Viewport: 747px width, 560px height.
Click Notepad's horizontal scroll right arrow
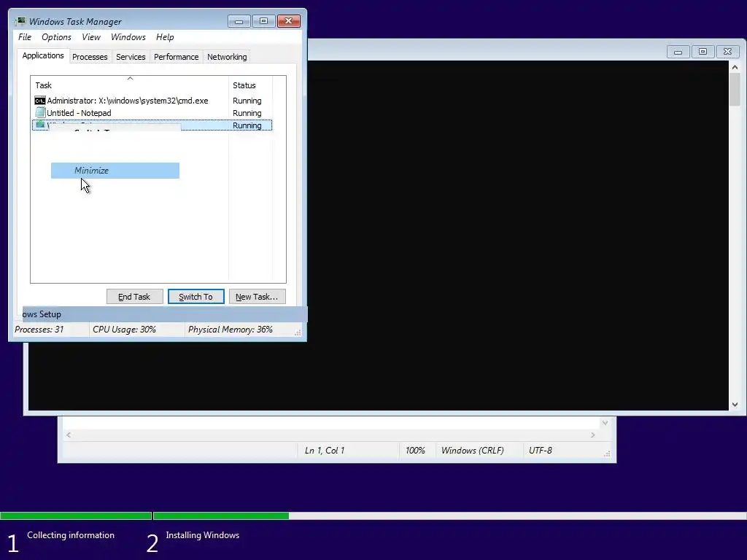pyautogui.click(x=592, y=435)
